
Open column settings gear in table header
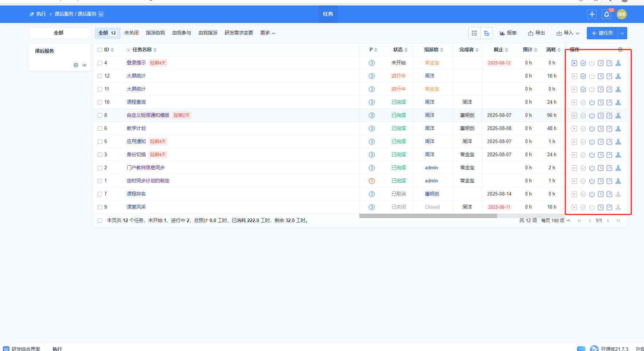point(620,50)
